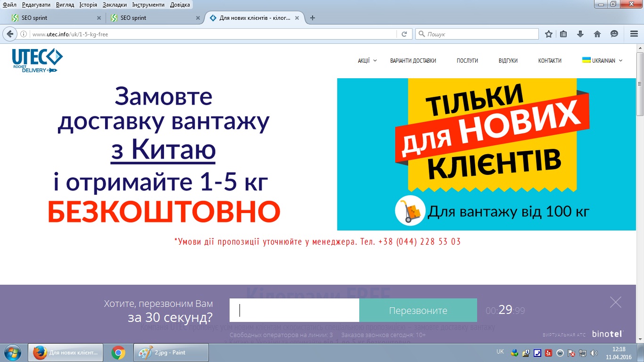Open the UKRAINIAN language dropdown
The width and height of the screenshot is (644, 362).
click(x=603, y=60)
